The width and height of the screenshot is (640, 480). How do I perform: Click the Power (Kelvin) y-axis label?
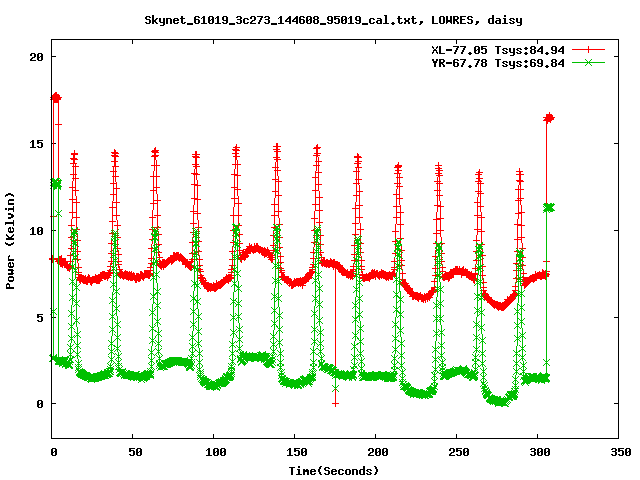[11, 247]
